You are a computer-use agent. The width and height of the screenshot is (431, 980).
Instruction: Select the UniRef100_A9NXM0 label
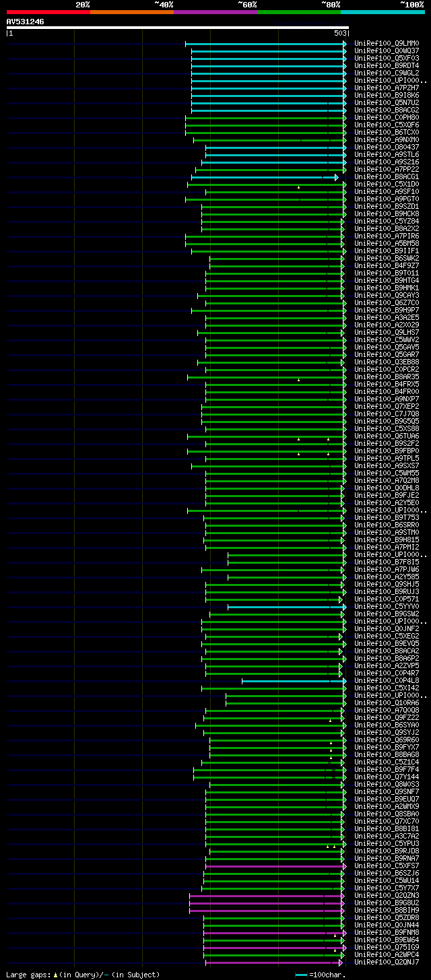click(x=387, y=139)
